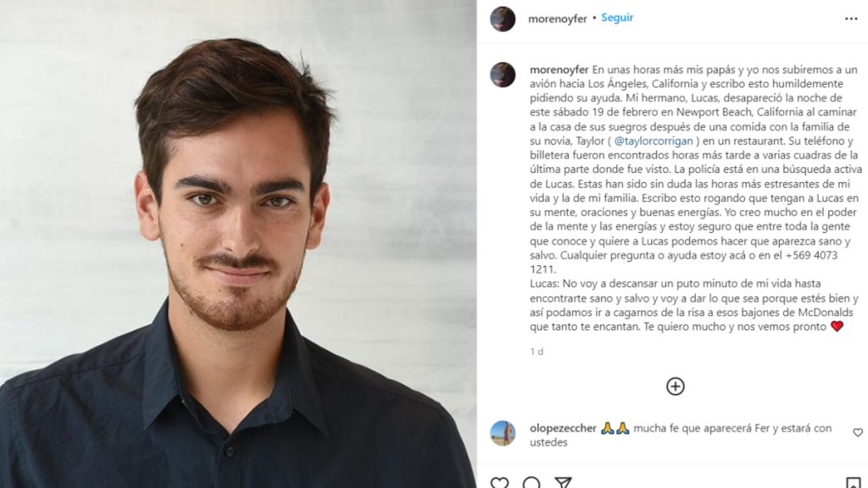The width and height of the screenshot is (868, 488).
Task: Click the '1 d' post timestamp
Action: coord(537,352)
